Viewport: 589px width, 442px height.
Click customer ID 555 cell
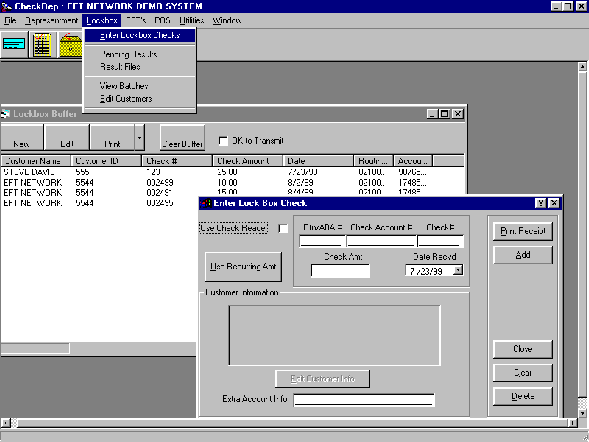tap(82, 172)
